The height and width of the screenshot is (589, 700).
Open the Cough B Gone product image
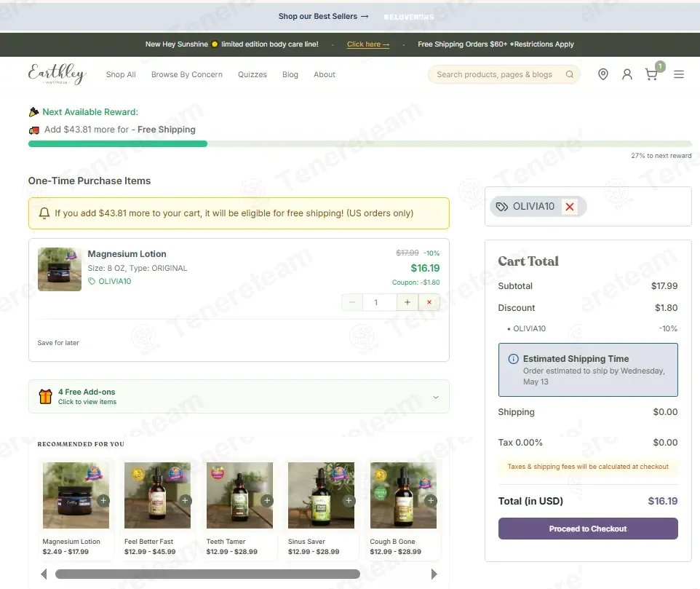403,495
